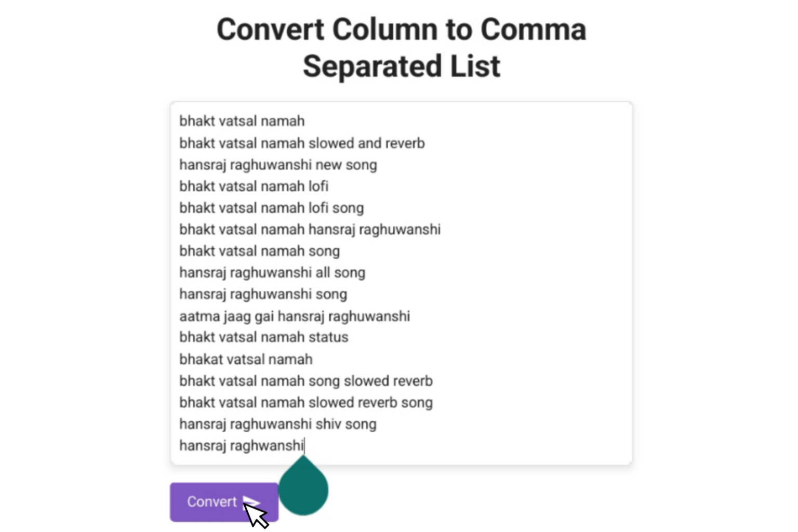The image size is (798, 532).
Task: Click the page heading Convert Column to Comma Separated List
Action: [x=401, y=47]
